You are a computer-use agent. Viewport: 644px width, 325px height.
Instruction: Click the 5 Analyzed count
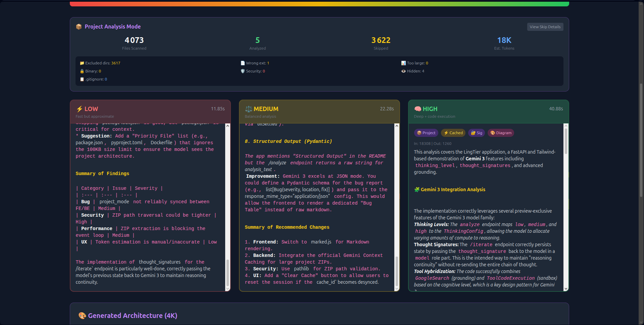coord(257,40)
